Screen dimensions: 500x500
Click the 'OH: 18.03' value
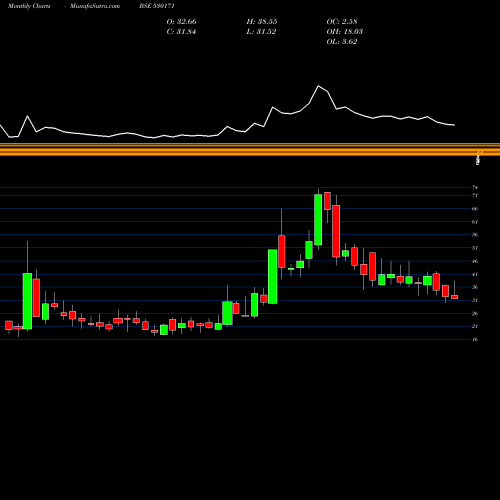[345, 32]
